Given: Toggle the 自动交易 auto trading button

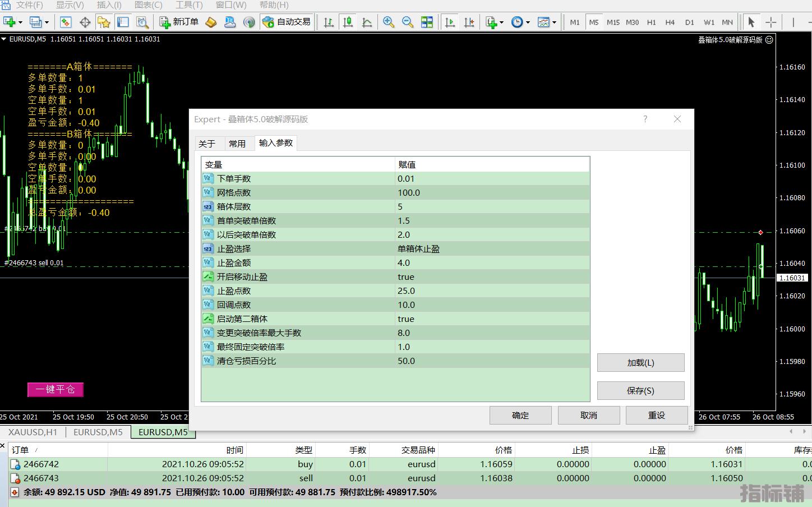Looking at the screenshot, I should 287,22.
